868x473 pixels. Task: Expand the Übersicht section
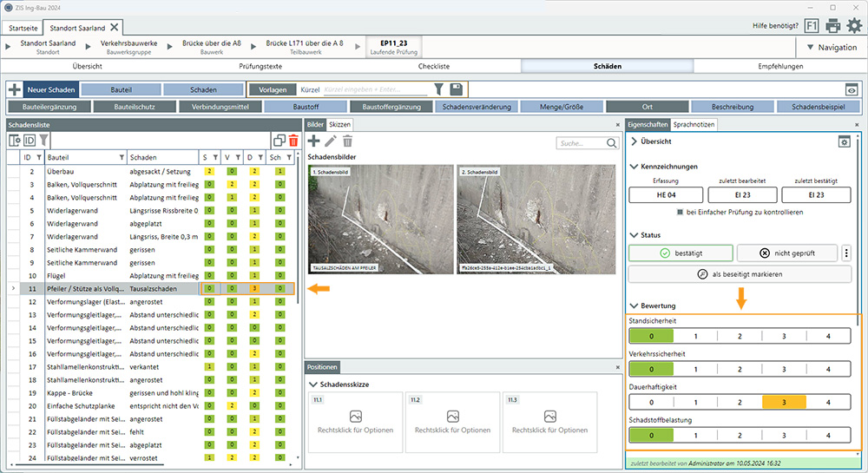(x=635, y=141)
